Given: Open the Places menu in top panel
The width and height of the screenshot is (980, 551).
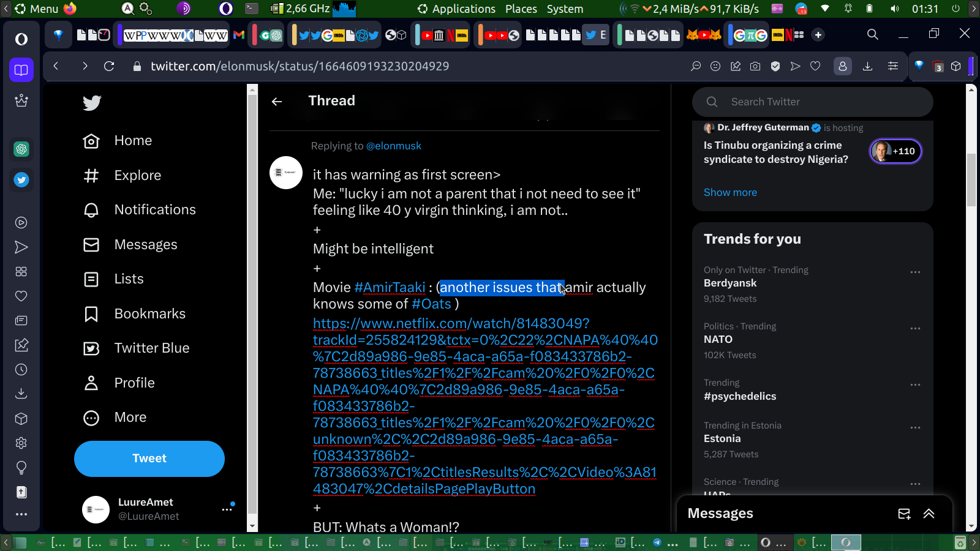Looking at the screenshot, I should pyautogui.click(x=521, y=9).
